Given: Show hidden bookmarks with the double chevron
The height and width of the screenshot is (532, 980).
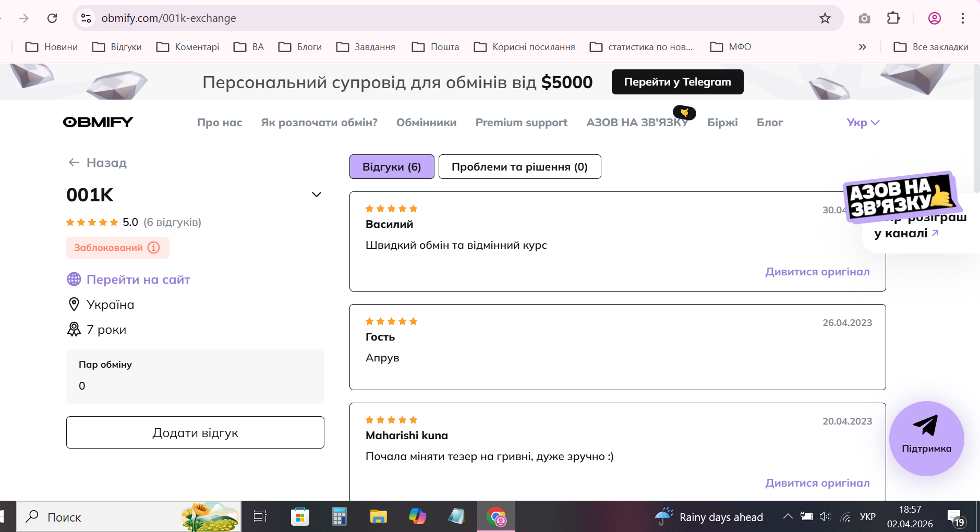Looking at the screenshot, I should point(862,47).
